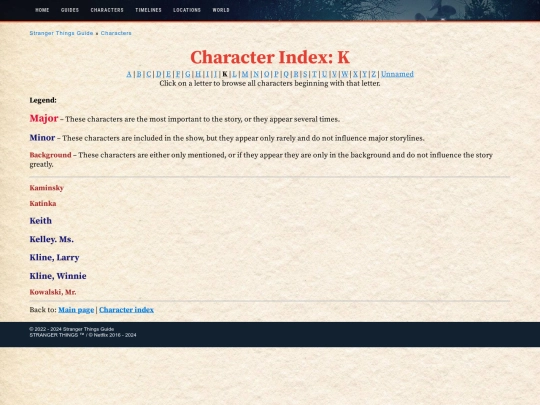Browse characters starting with letter S
Screen dimensions: 540x405
(x=305, y=74)
